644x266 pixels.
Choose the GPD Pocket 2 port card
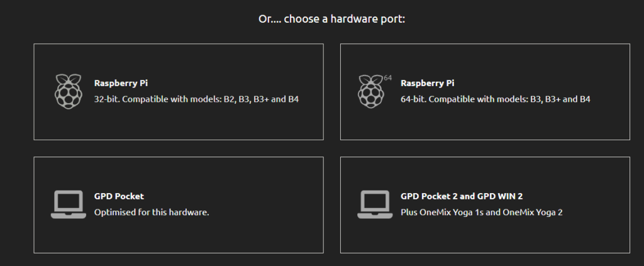click(485, 205)
